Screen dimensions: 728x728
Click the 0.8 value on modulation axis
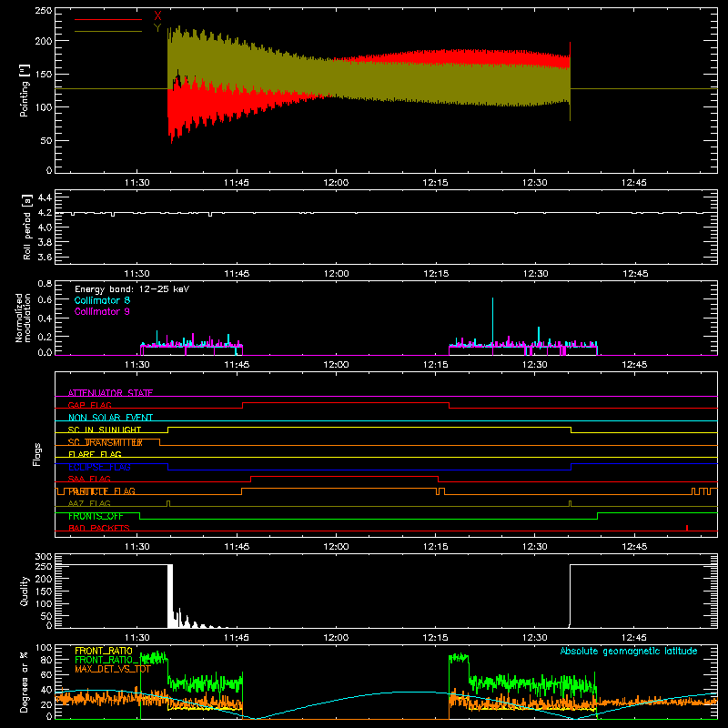[x=45, y=283]
